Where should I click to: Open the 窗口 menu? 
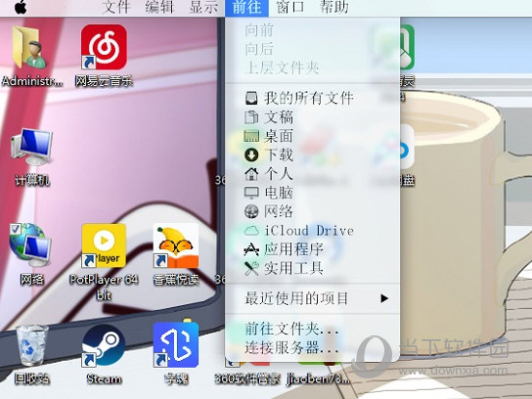[x=290, y=7]
